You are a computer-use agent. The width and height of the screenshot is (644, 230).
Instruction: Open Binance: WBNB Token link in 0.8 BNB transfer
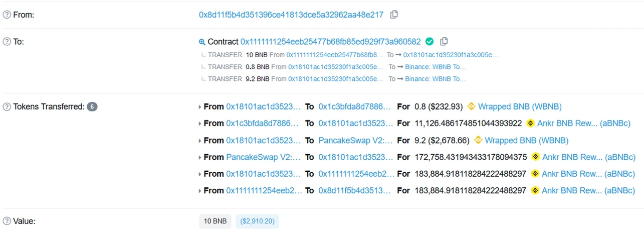436,67
